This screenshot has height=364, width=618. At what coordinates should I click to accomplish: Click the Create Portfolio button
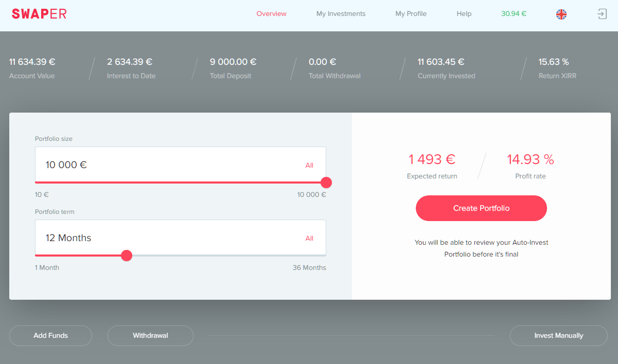[x=481, y=208]
